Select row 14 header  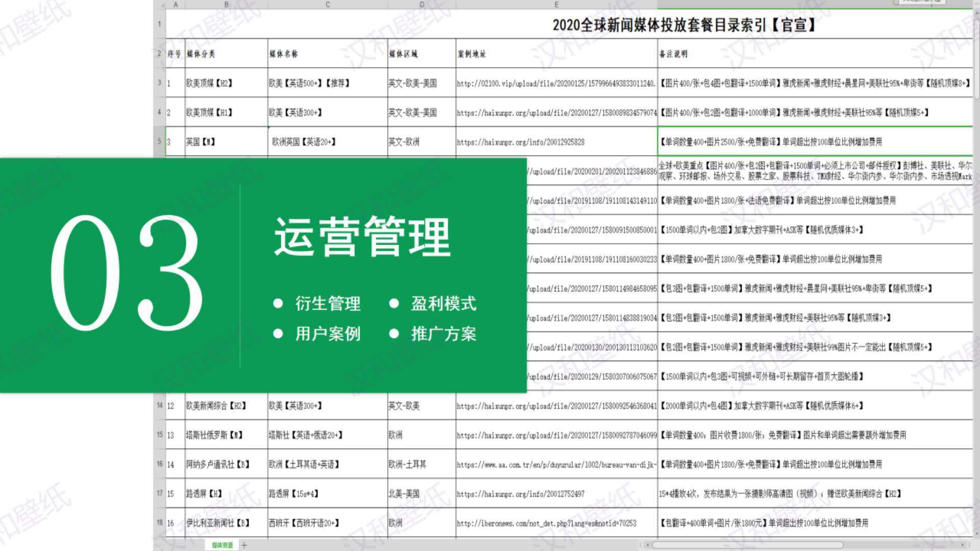pos(160,406)
